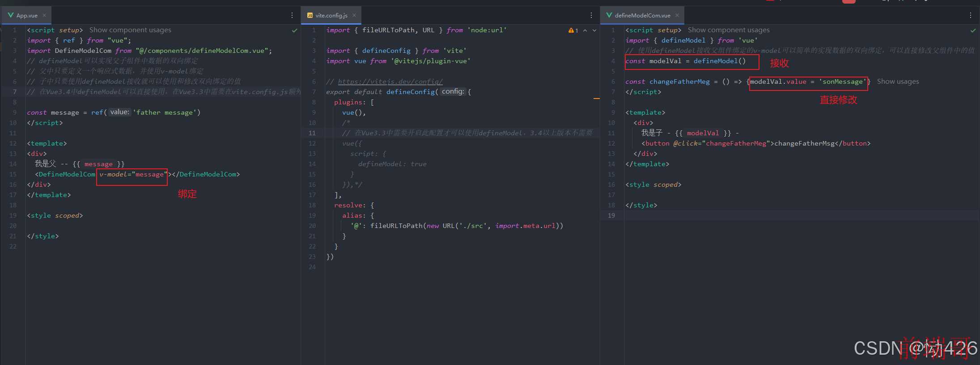Click 'Show component usages' hint in App.vue
Screen dimensions: 980x365
tap(130, 30)
